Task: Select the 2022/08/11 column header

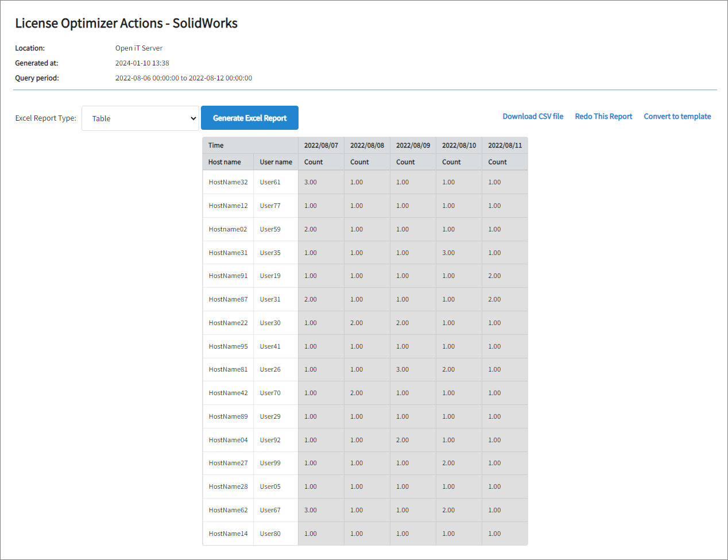Action: (x=505, y=145)
